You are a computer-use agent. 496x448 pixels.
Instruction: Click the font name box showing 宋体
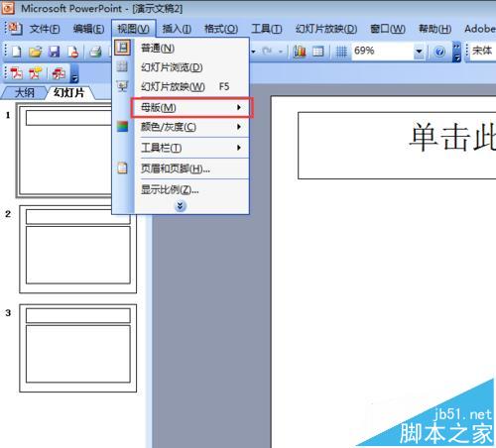482,52
